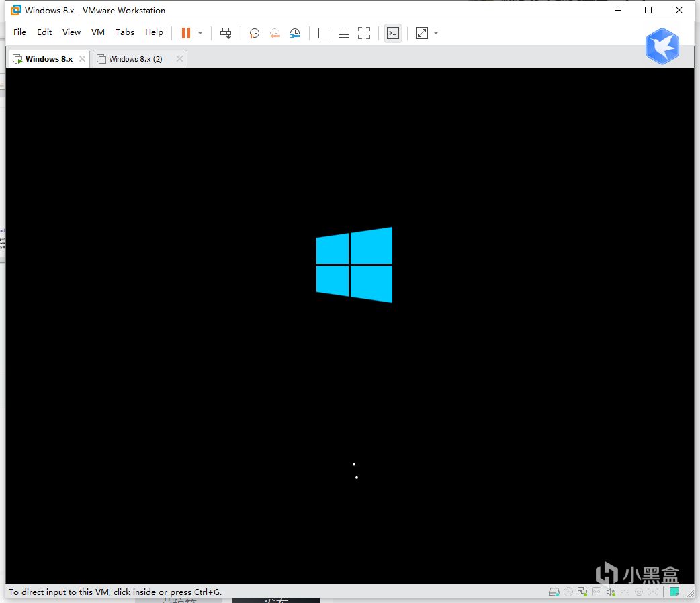Image resolution: width=700 pixels, height=603 pixels.
Task: Open the Edit menu
Action: click(x=44, y=32)
